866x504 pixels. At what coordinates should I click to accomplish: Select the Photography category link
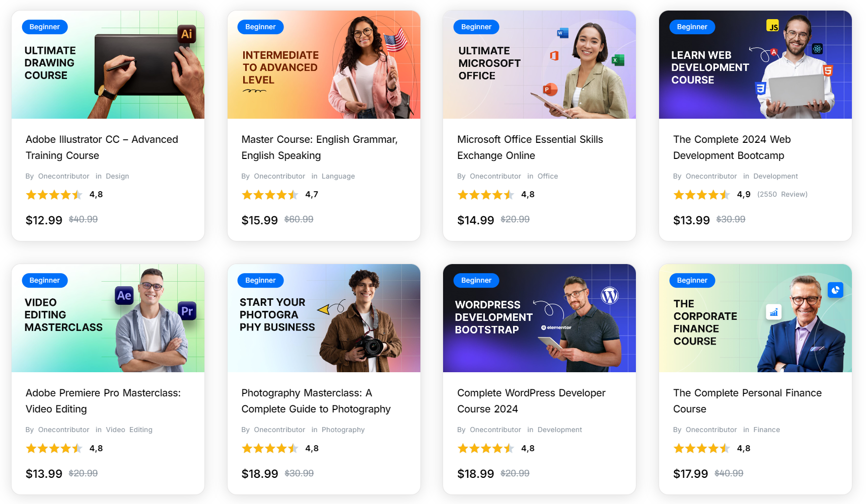tap(343, 430)
